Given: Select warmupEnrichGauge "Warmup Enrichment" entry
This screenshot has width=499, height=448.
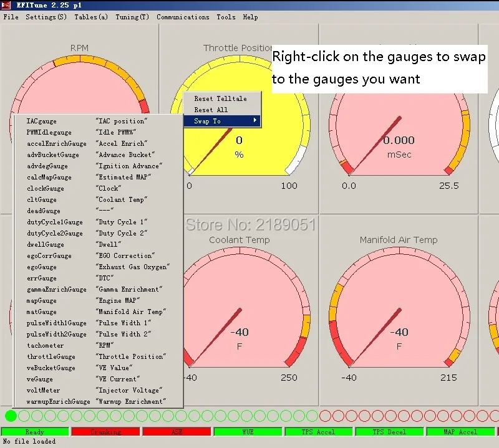Looking at the screenshot, I should click(x=98, y=401).
